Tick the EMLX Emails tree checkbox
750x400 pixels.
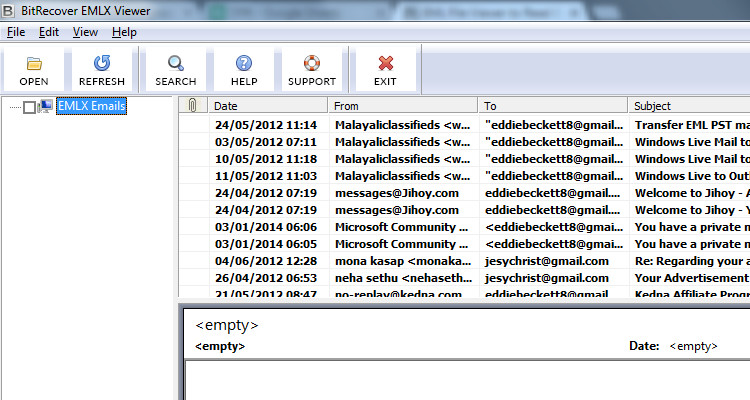29,107
